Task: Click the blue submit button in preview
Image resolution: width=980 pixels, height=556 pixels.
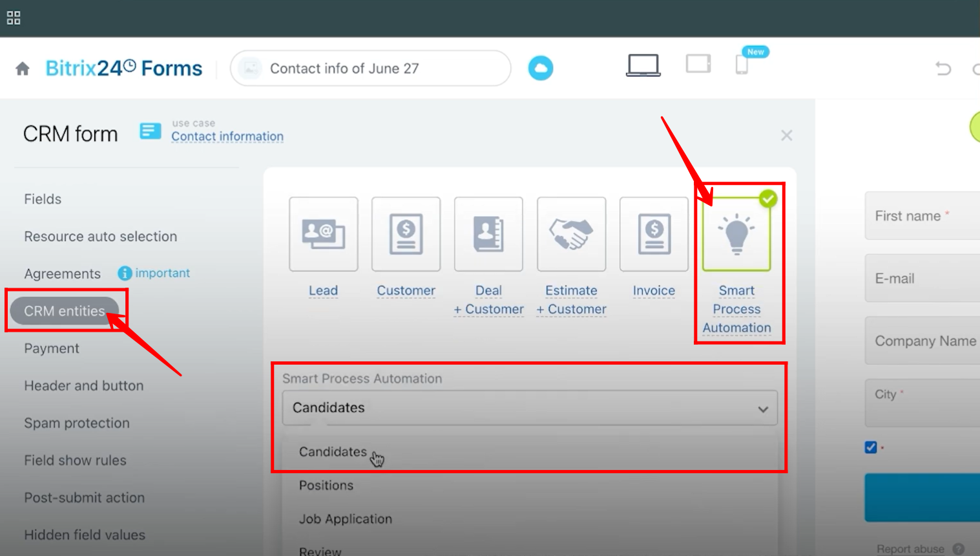Action: pyautogui.click(x=923, y=498)
